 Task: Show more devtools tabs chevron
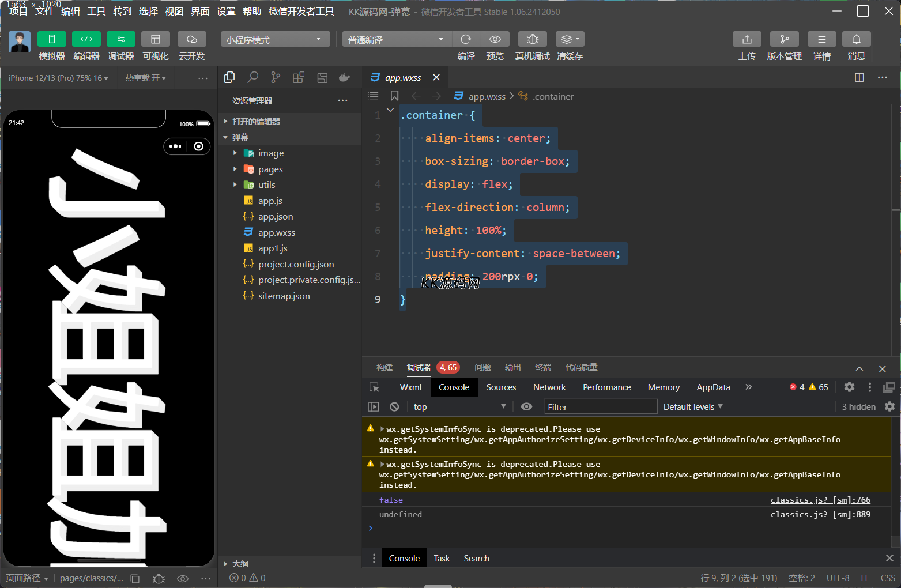tap(748, 387)
